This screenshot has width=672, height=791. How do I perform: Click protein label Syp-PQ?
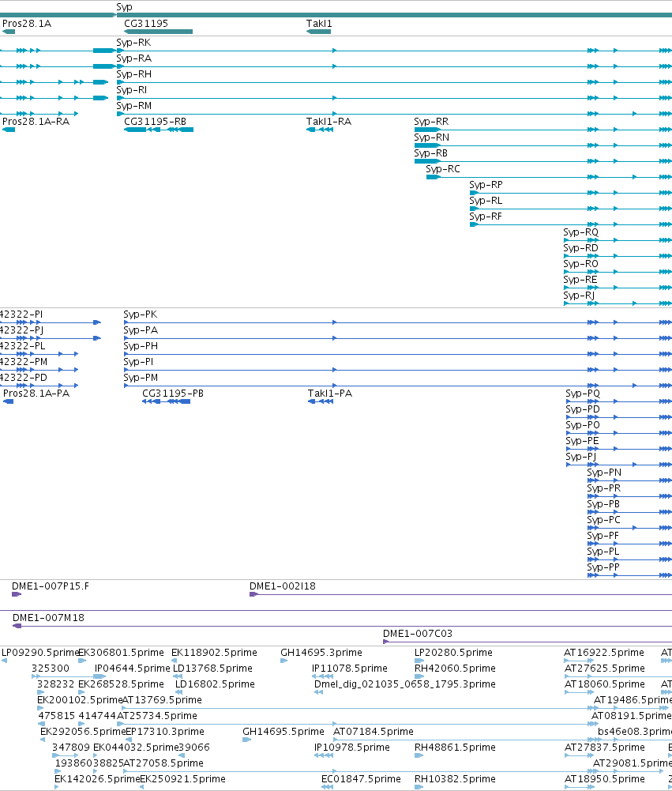[x=583, y=393]
